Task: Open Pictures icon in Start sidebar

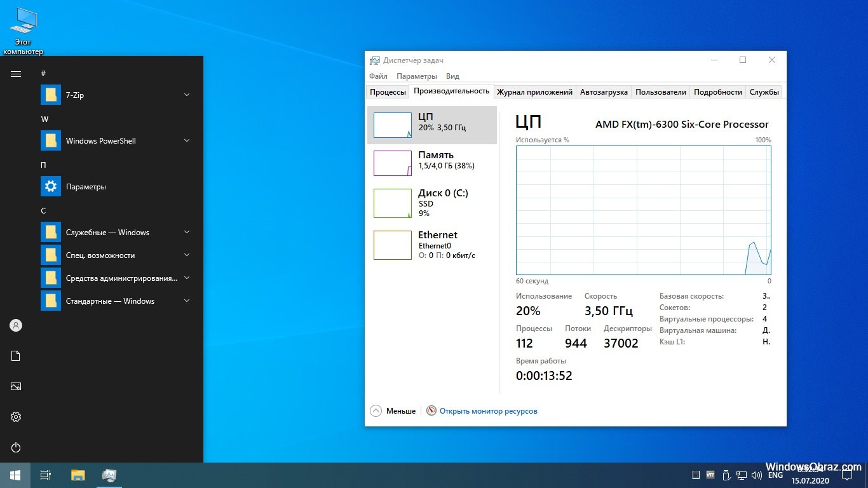Action: tap(16, 386)
